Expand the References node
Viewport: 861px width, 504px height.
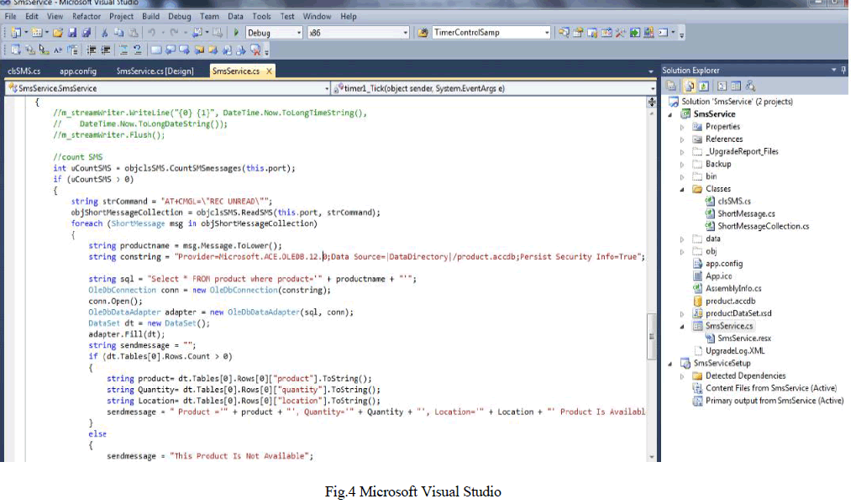(682, 139)
